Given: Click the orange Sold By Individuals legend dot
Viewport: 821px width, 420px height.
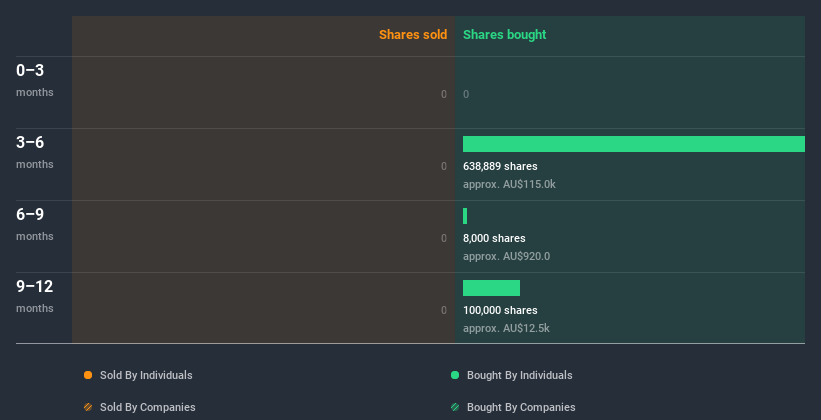Looking at the screenshot, I should (x=88, y=375).
